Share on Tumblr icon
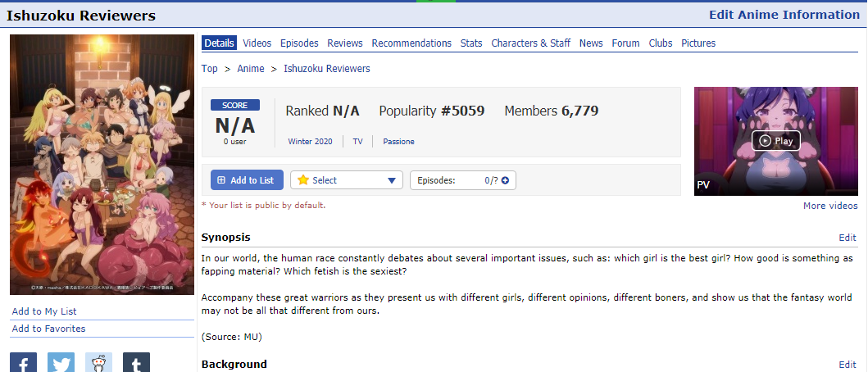Screen dimensions: 868x372 click(136, 362)
